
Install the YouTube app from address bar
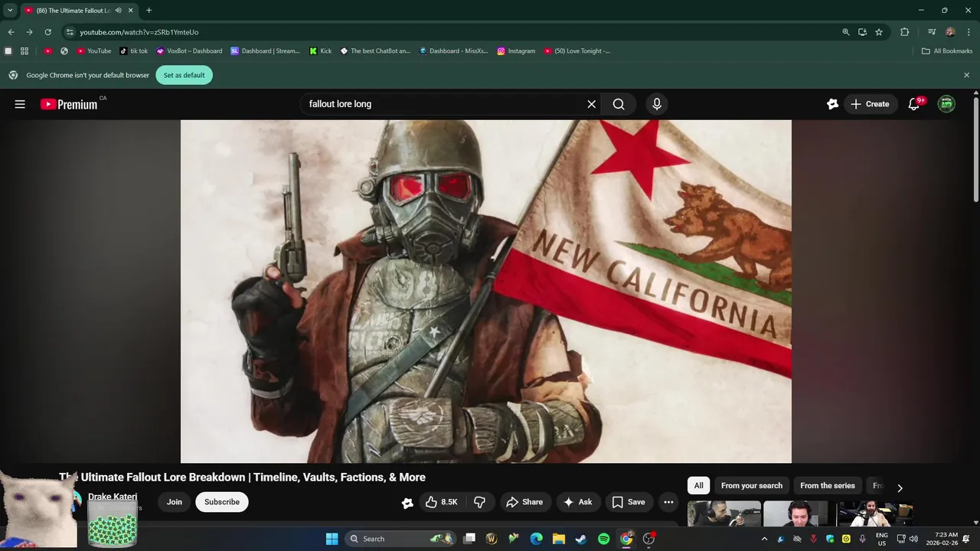(862, 32)
